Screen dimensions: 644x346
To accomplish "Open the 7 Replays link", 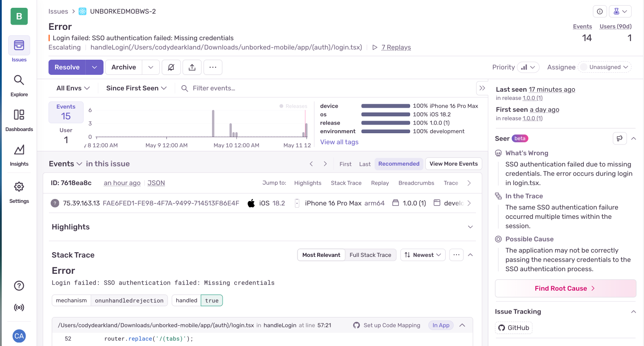I will 396,48.
